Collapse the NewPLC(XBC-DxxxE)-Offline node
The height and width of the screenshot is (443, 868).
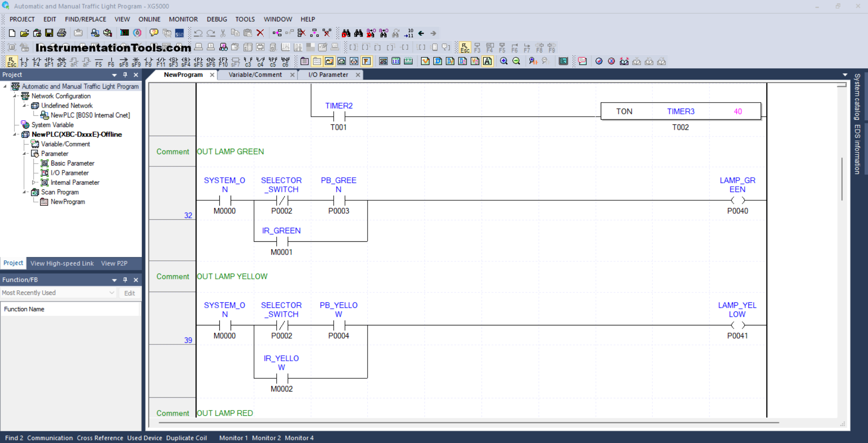(15, 134)
